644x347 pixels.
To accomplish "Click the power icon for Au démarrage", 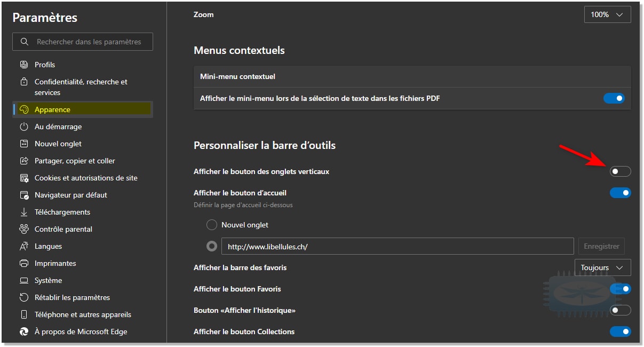I will (x=23, y=127).
